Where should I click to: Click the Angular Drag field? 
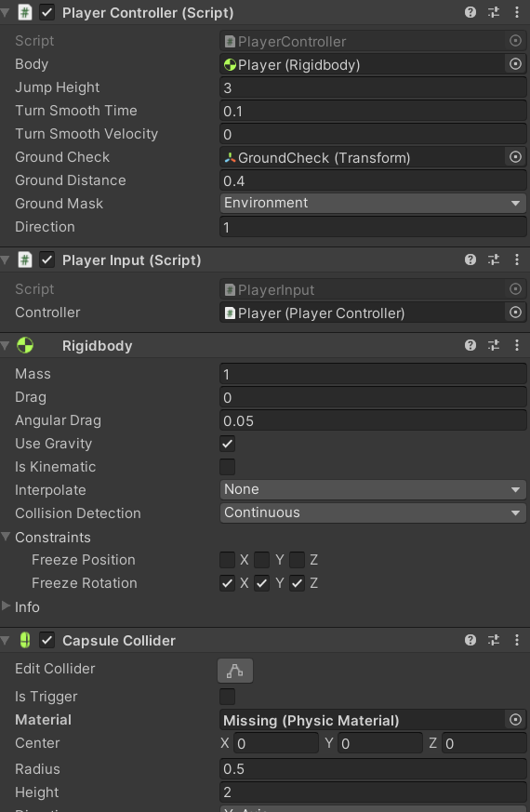[x=373, y=420]
